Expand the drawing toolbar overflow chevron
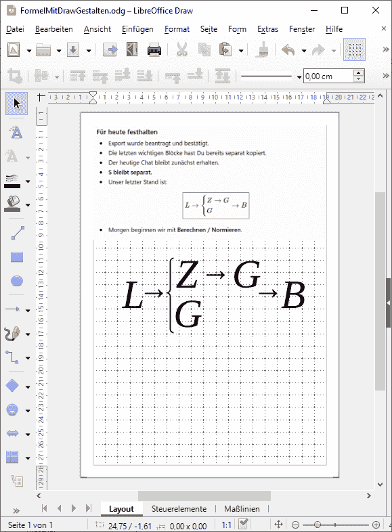The width and height of the screenshot is (392, 532). pos(16,510)
